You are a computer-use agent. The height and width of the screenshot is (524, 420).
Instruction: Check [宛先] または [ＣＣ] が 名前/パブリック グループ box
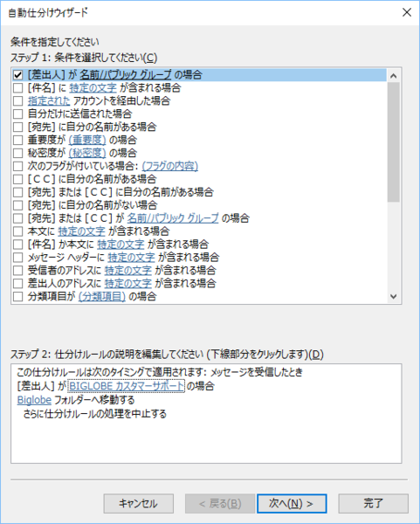click(17, 218)
